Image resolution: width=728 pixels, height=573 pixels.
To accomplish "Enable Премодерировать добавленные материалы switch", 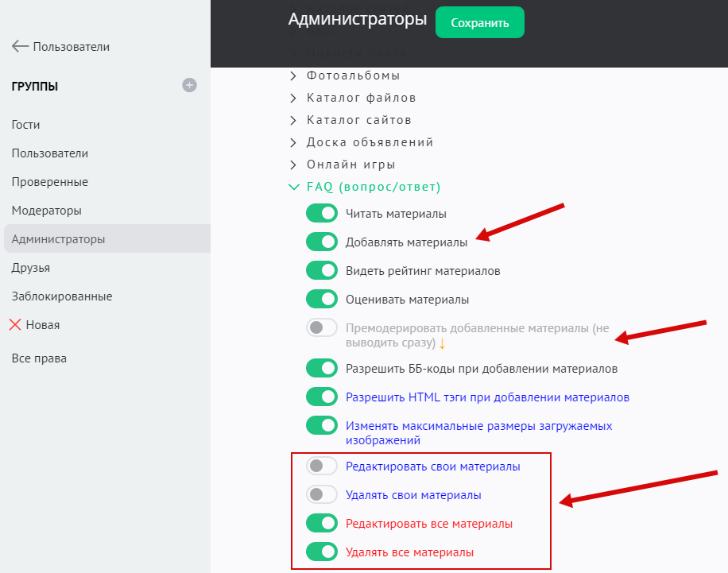I will coord(322,327).
